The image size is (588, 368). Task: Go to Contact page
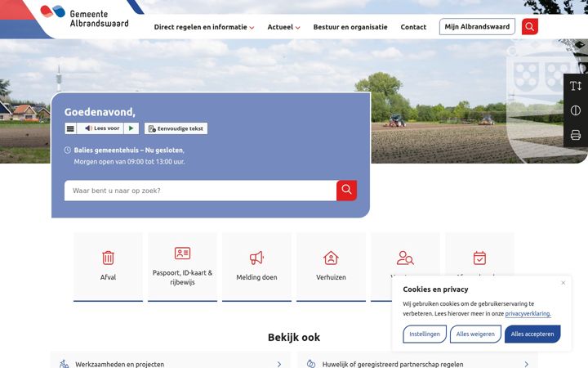(413, 27)
